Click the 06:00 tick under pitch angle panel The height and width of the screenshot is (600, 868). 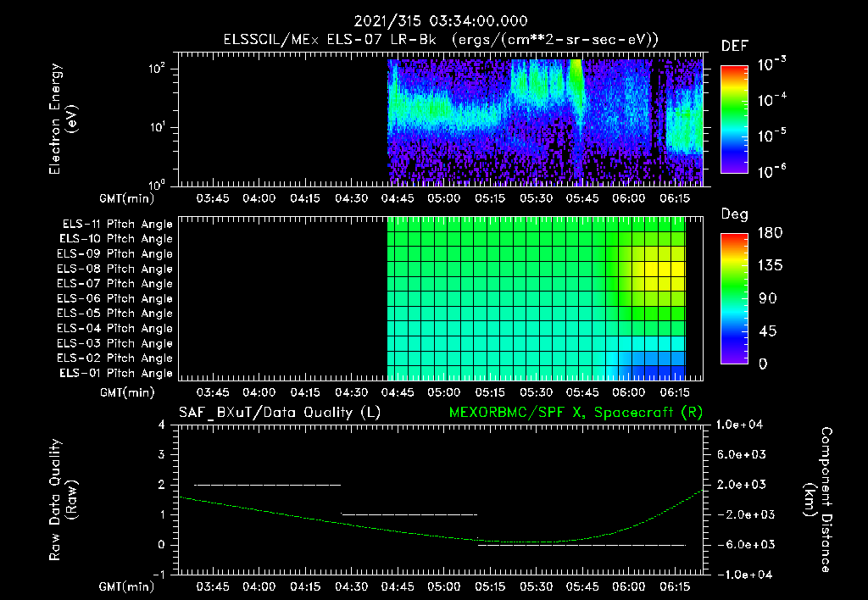pos(628,393)
